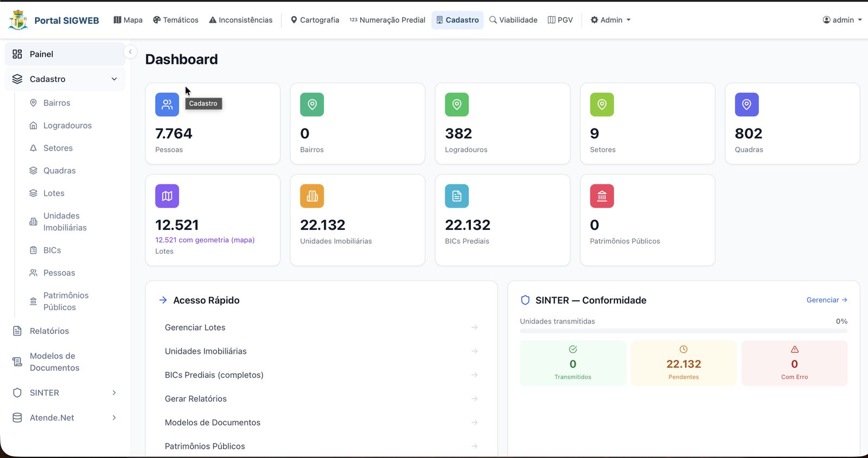Expand the SINTER sidebar submenu

tap(114, 393)
